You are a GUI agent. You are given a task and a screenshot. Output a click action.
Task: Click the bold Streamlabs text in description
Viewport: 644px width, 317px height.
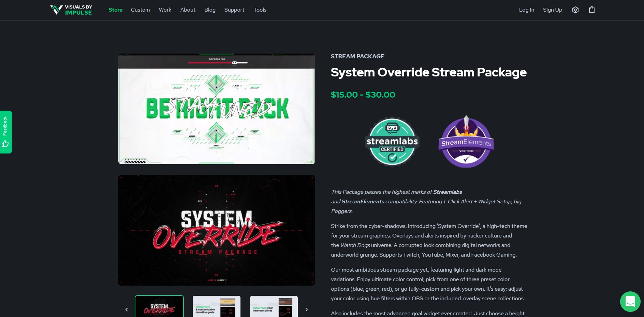(x=448, y=192)
